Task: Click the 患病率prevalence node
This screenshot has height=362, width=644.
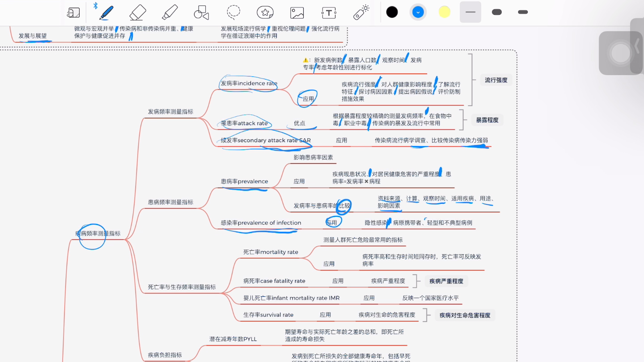Action: 244,181
